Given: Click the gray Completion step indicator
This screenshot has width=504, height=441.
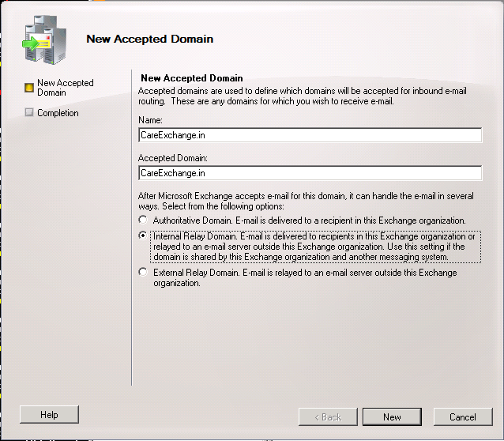Looking at the screenshot, I should coord(29,112).
